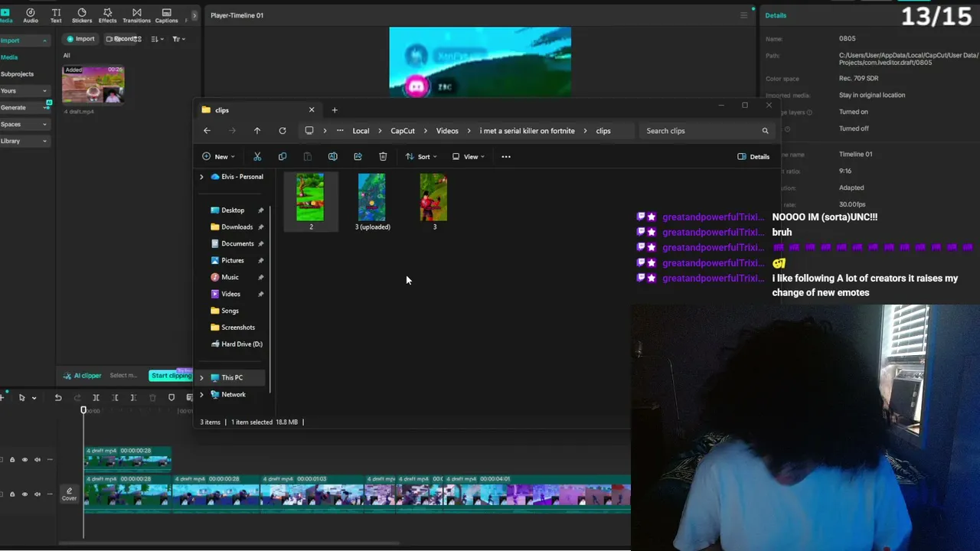Screen dimensions: 980x551
Task: Click the timeline Delete trash icon
Action: tap(152, 398)
